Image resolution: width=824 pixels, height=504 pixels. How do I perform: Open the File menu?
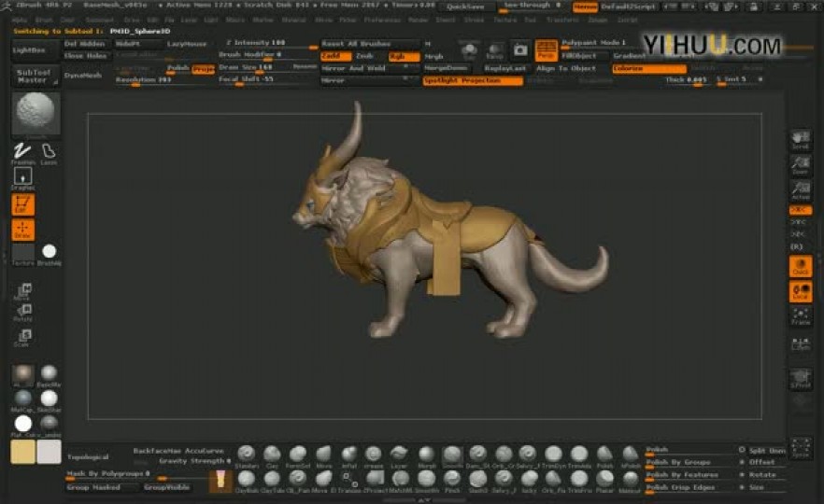pos(169,20)
